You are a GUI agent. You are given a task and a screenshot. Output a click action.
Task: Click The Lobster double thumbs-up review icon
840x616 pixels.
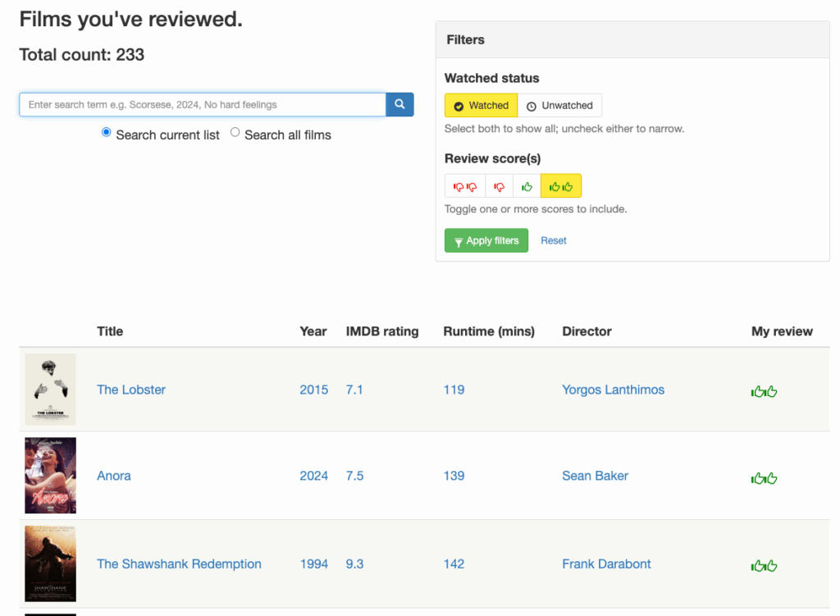[x=764, y=391]
